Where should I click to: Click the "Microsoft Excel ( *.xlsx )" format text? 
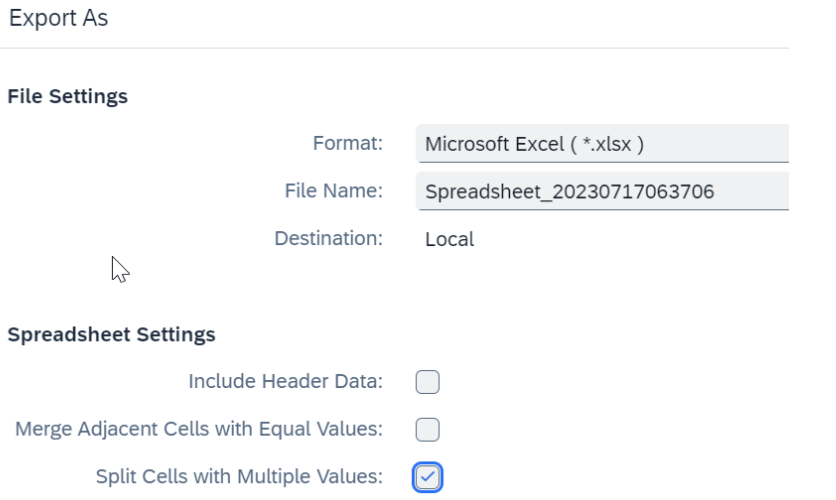pyautogui.click(x=534, y=144)
